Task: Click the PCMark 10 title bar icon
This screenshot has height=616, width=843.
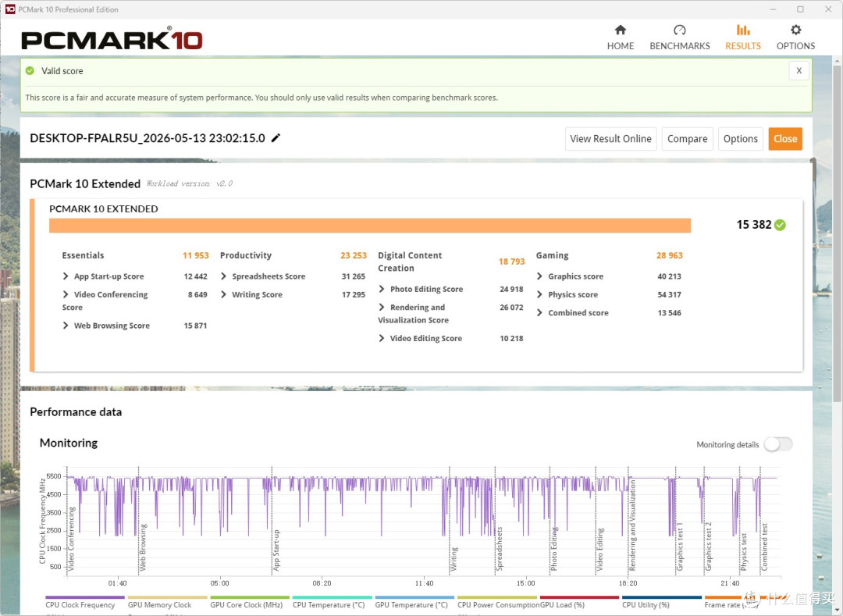Action: [9, 9]
